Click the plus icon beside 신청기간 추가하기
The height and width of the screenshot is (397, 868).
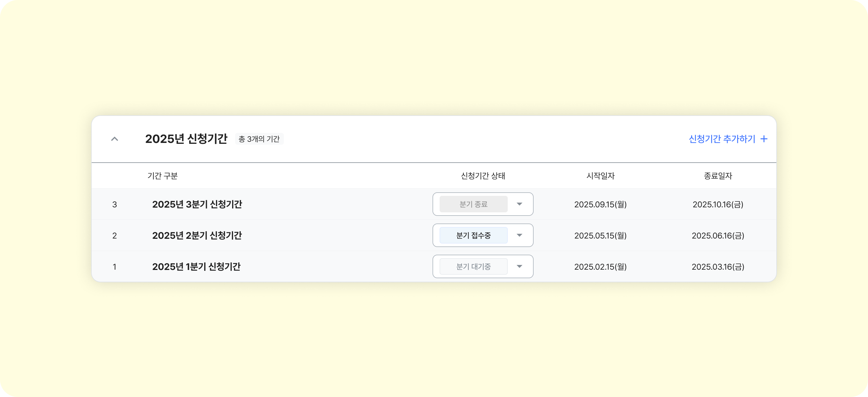point(764,139)
